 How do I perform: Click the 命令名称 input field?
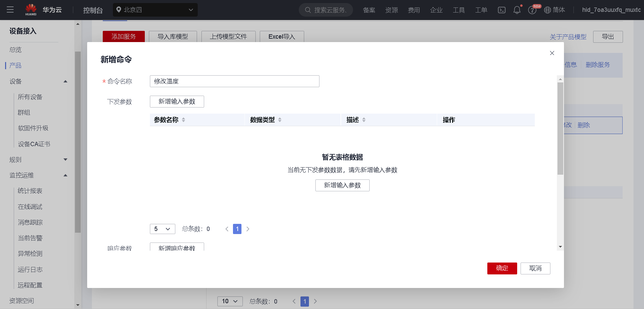[x=235, y=81]
